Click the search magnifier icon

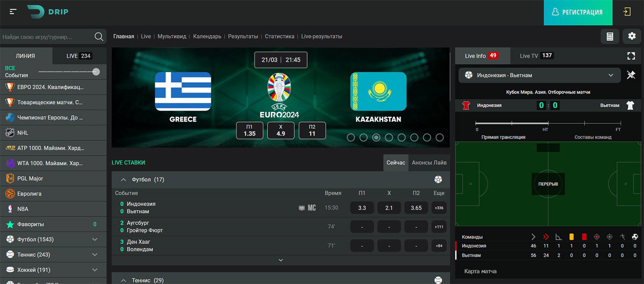point(99,37)
